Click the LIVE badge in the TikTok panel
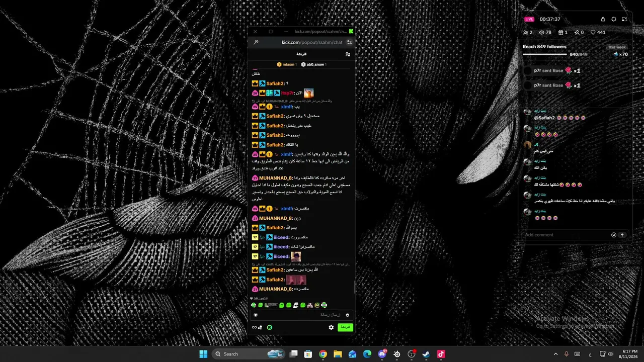 (x=529, y=19)
